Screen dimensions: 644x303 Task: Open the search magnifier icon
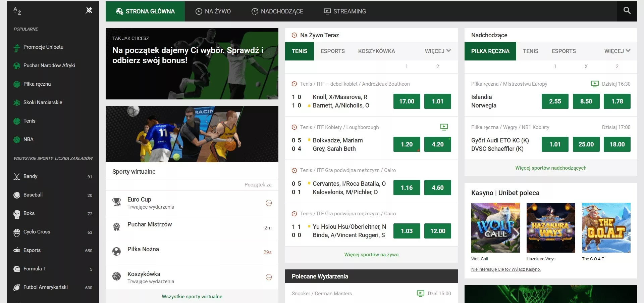coord(627,11)
